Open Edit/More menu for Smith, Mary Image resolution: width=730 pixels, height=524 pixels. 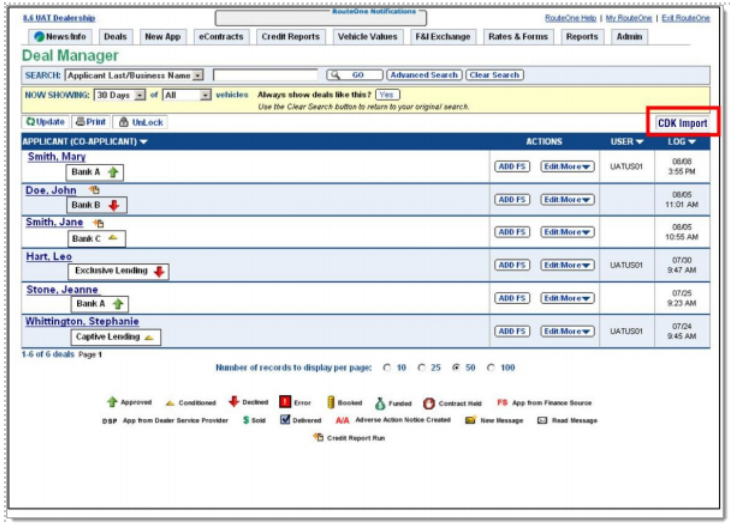(x=567, y=167)
